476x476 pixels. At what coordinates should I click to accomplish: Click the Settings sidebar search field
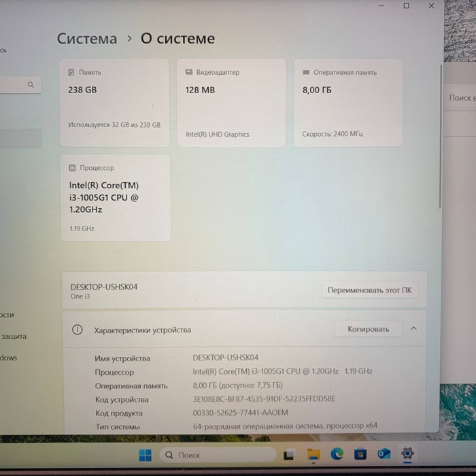[20, 85]
